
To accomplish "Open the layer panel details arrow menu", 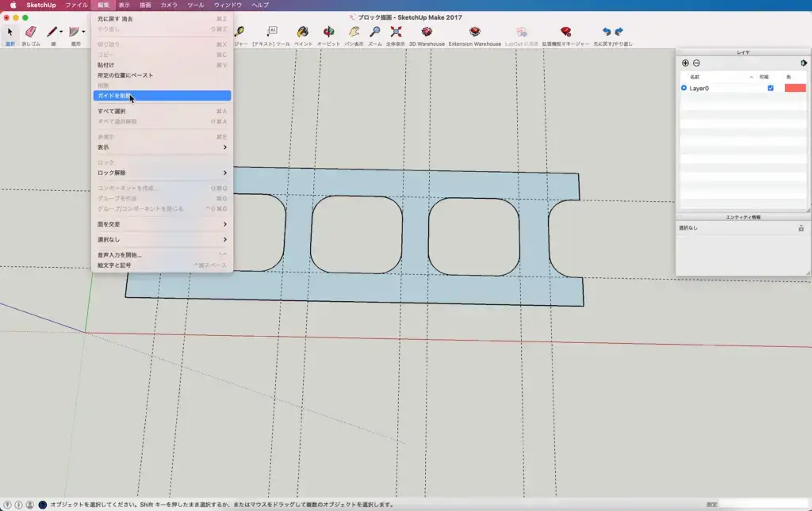I will [803, 63].
